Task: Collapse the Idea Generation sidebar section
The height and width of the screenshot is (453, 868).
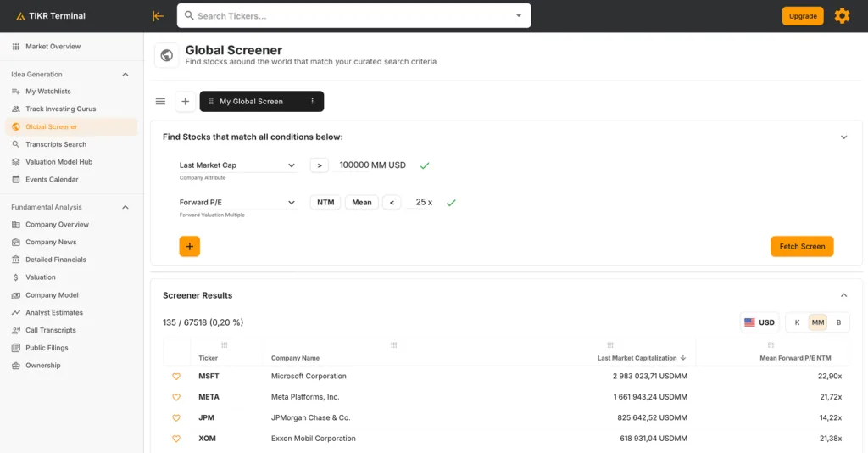Action: [x=125, y=75]
